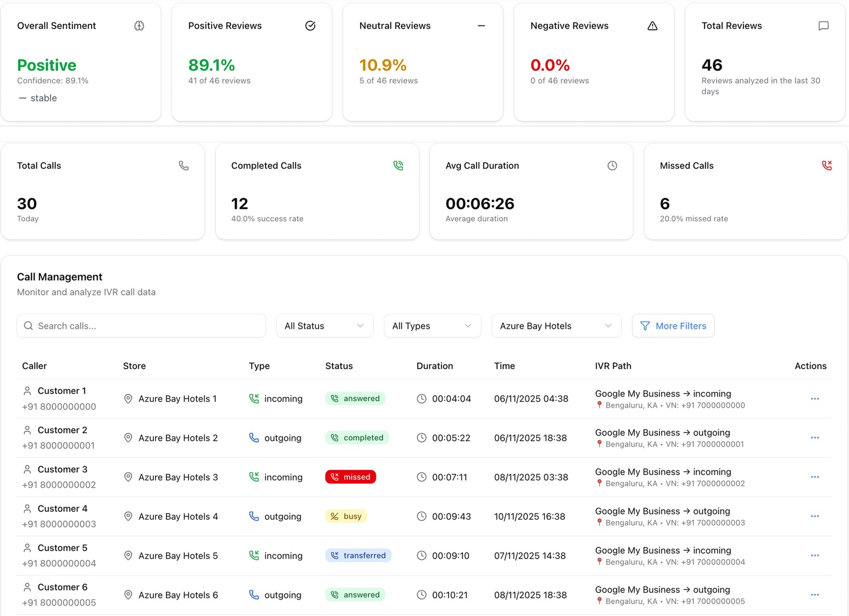Click the Overall Sentiment brain icon
Screen dimensions: 849x616
pos(139,25)
